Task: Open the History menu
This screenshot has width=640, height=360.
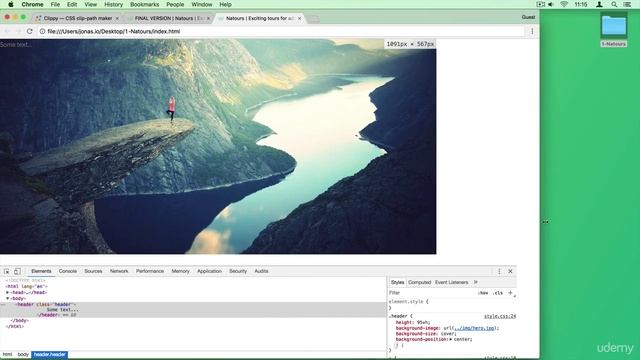Action: (113, 4)
